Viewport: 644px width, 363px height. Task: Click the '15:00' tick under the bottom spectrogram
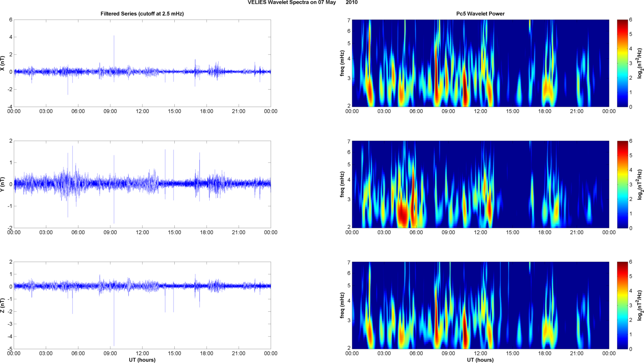[513, 354]
